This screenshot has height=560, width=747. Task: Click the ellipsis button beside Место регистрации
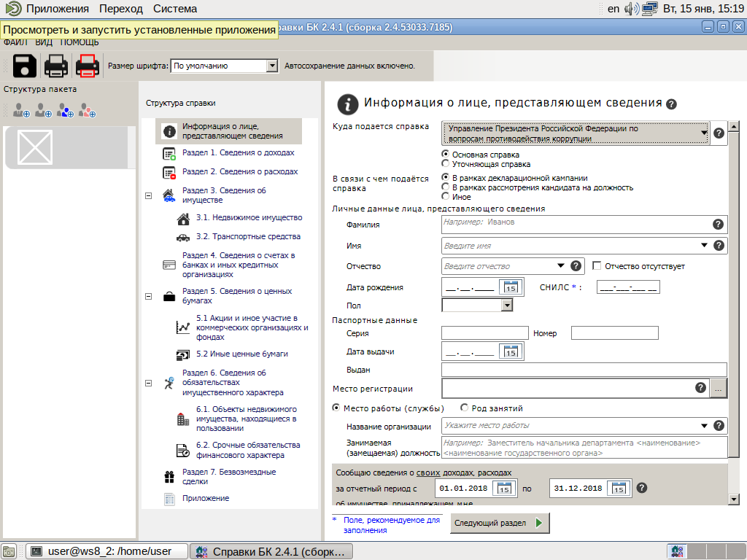click(x=718, y=389)
